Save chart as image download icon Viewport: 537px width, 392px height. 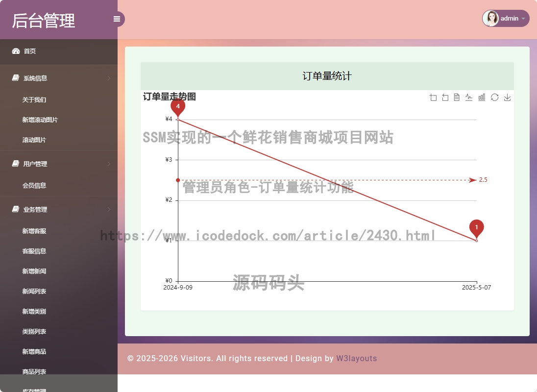(x=507, y=98)
